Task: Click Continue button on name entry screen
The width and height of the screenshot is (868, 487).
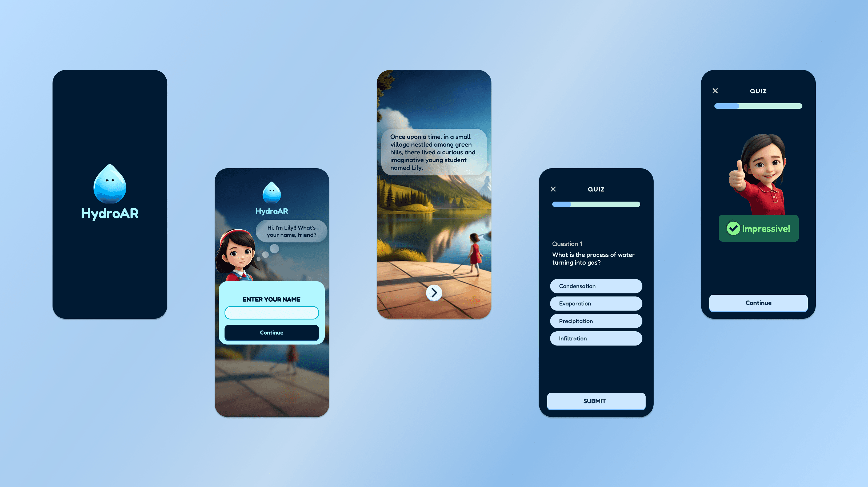Action: tap(271, 332)
